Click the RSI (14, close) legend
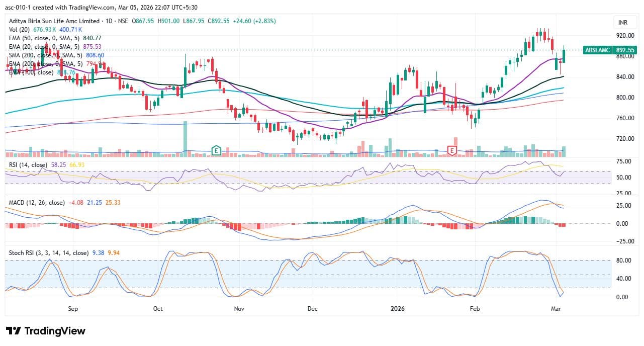 point(28,165)
